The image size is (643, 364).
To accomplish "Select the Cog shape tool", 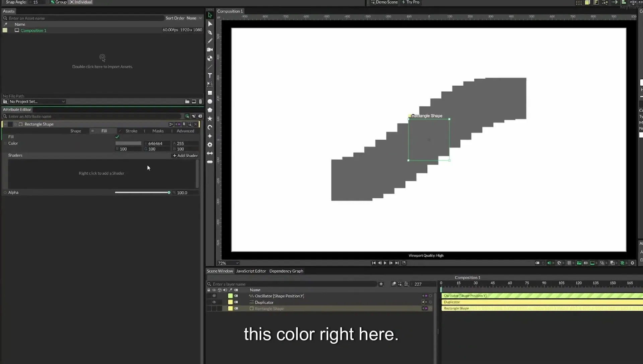I will click(210, 145).
